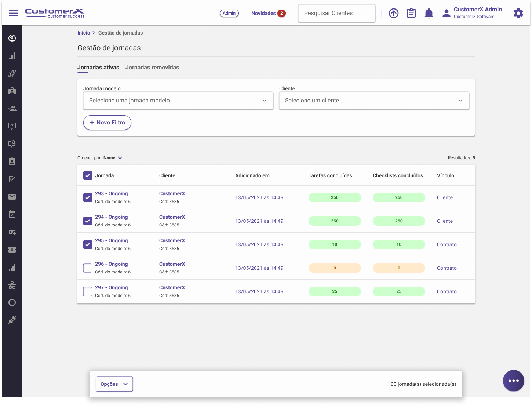The width and height of the screenshot is (532, 406).
Task: Expand the Opções dropdown button
Action: pyautogui.click(x=114, y=384)
